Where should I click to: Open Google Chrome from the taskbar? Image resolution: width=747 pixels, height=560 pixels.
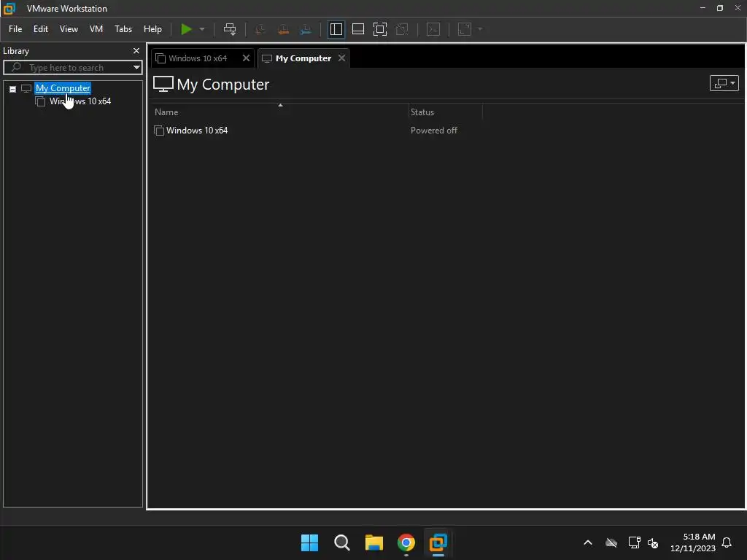[406, 542]
